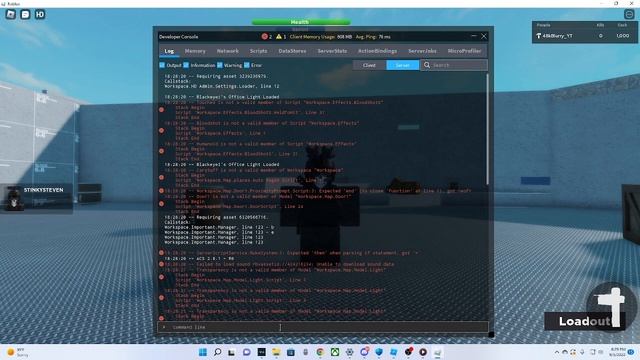Focus the Command Line input
This screenshot has height=360, width=640.
click(x=323, y=327)
